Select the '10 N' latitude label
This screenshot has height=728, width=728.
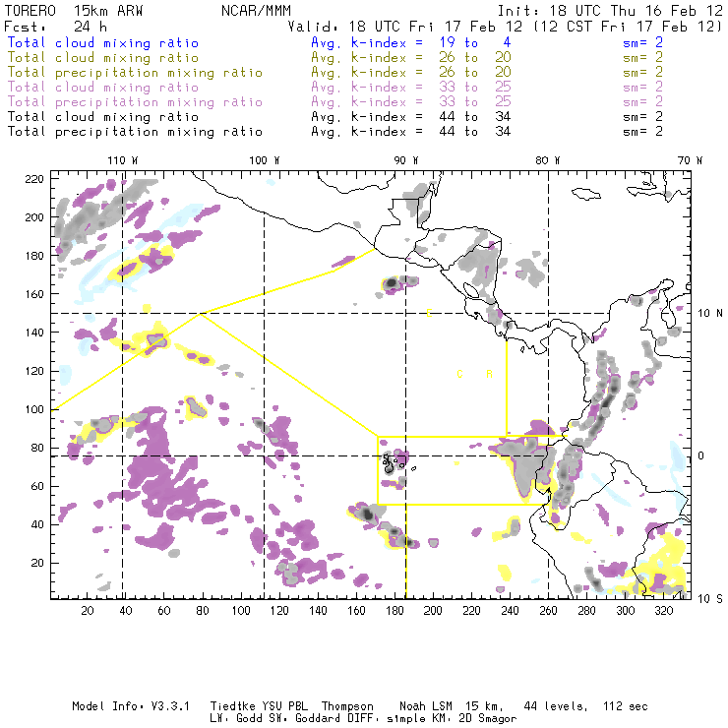(710, 314)
